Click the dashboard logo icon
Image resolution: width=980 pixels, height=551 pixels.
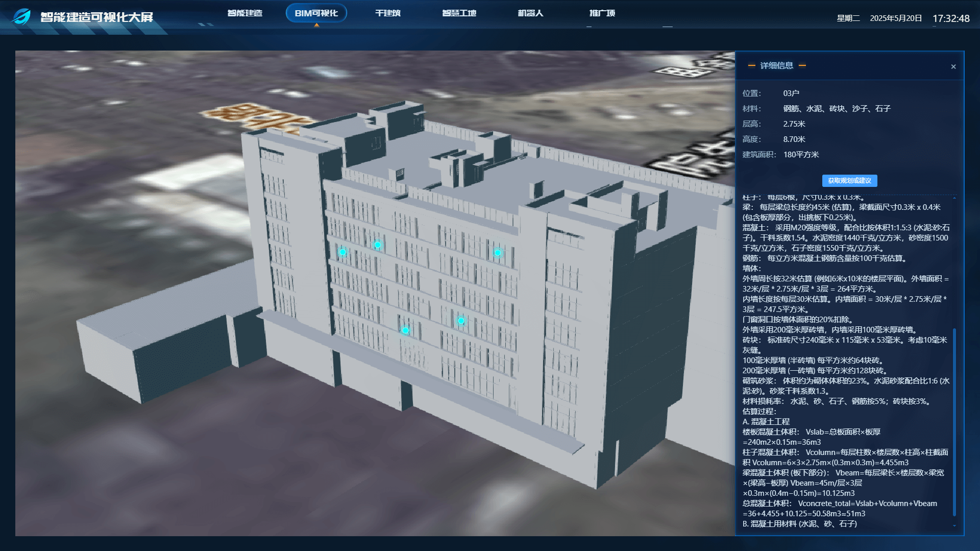pyautogui.click(x=21, y=16)
